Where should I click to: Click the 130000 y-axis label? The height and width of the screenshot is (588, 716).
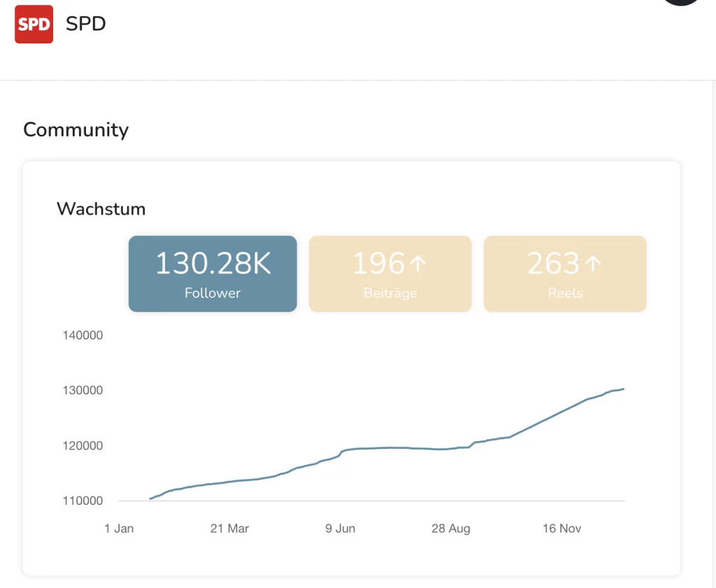83,390
